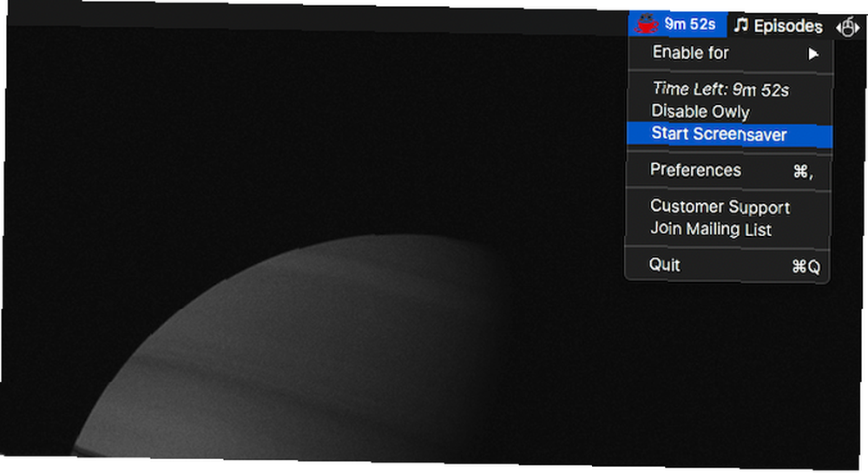
Task: Select Disable Owly
Action: 700,111
